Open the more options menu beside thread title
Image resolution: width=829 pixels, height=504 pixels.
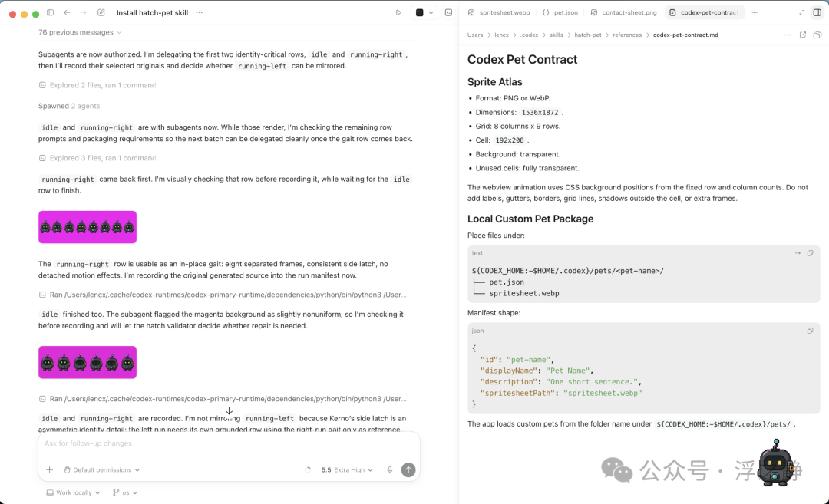200,13
